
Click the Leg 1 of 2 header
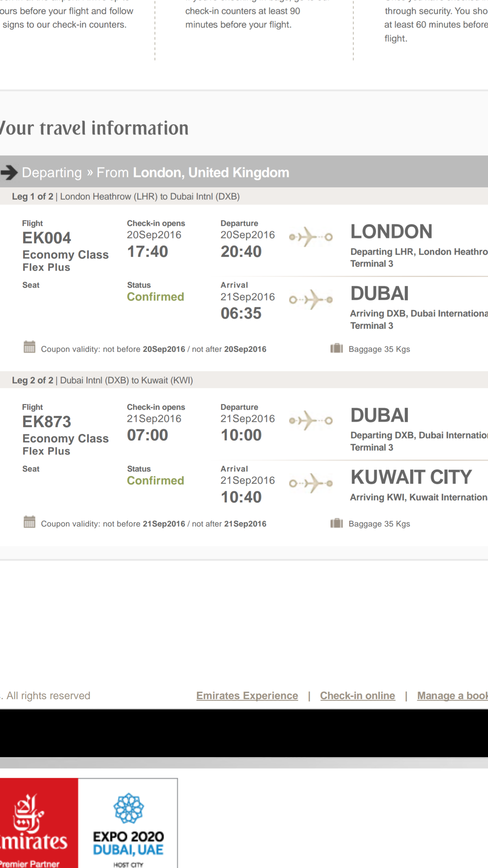[126, 197]
